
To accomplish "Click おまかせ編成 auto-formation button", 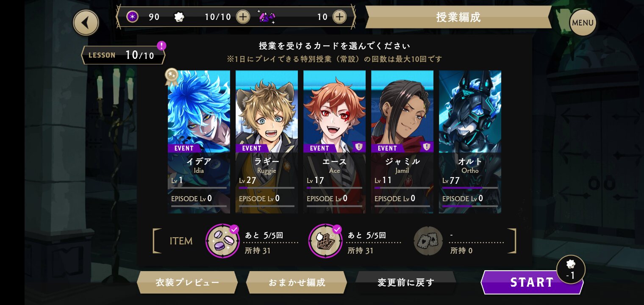I will coord(297,283).
